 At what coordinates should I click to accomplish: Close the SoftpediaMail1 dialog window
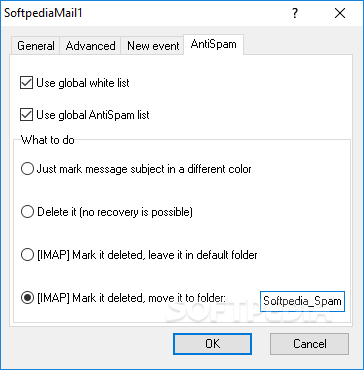(x=340, y=13)
